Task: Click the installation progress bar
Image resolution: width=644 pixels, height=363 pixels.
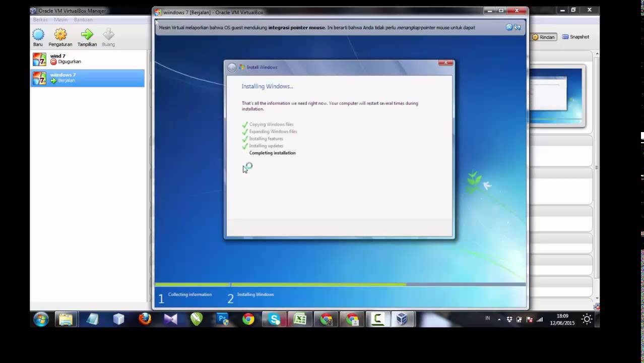Action: (x=340, y=284)
